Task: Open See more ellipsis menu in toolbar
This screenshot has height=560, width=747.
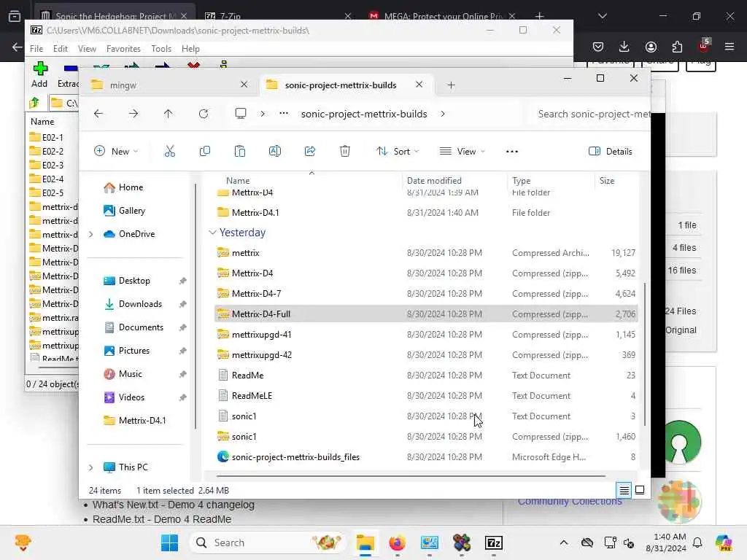Action: click(511, 152)
